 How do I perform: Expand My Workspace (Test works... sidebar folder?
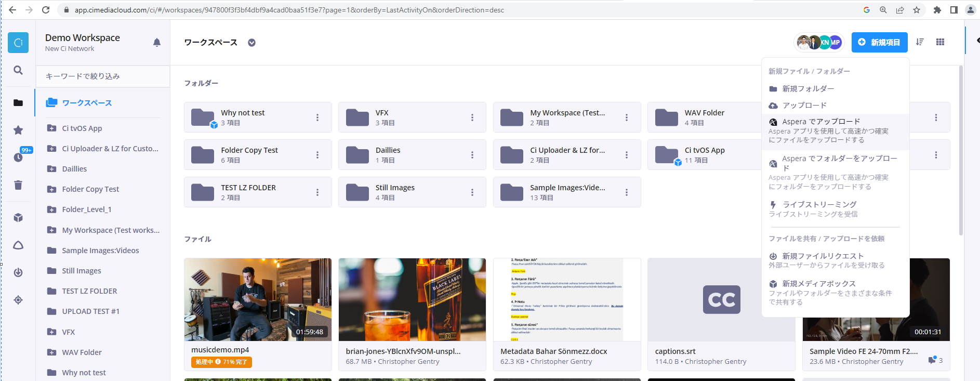(51, 230)
